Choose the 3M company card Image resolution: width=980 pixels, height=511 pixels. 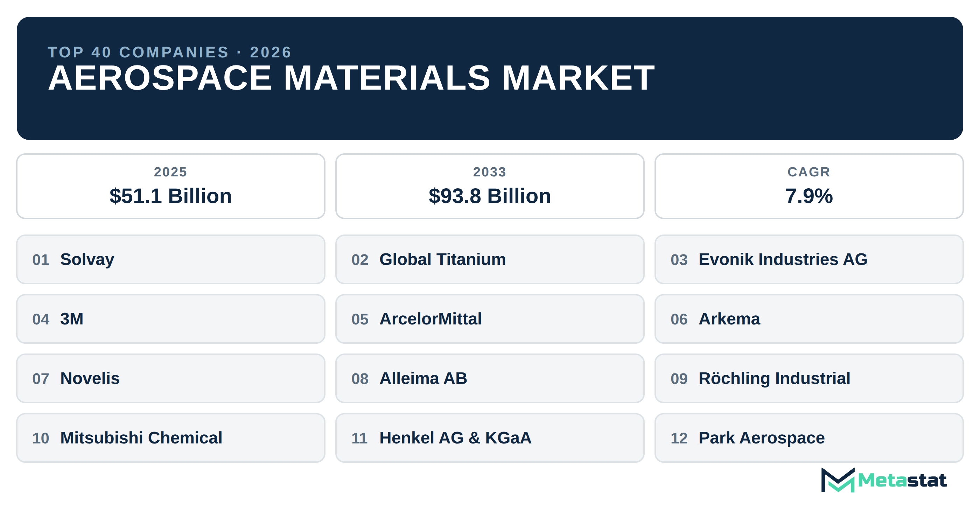[171, 319]
